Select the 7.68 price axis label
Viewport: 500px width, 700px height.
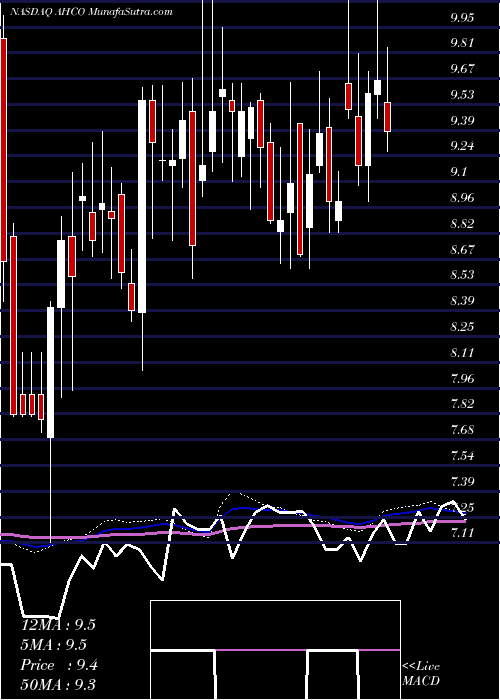point(462,430)
